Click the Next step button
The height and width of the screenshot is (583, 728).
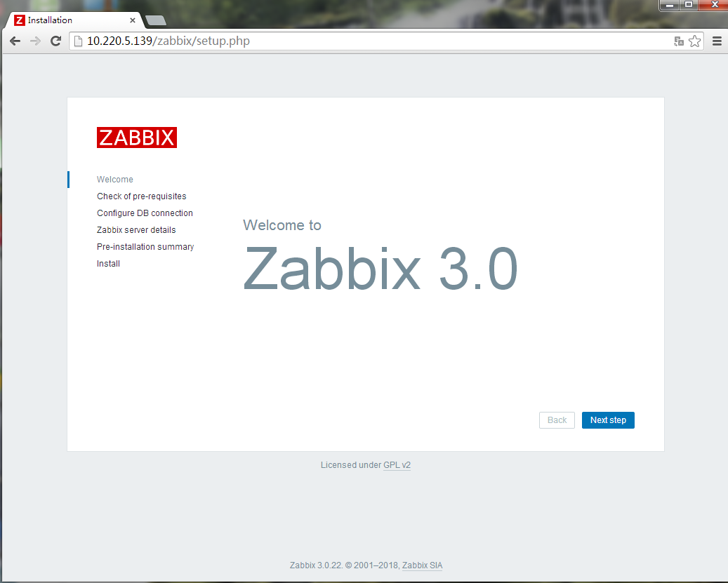coord(608,420)
